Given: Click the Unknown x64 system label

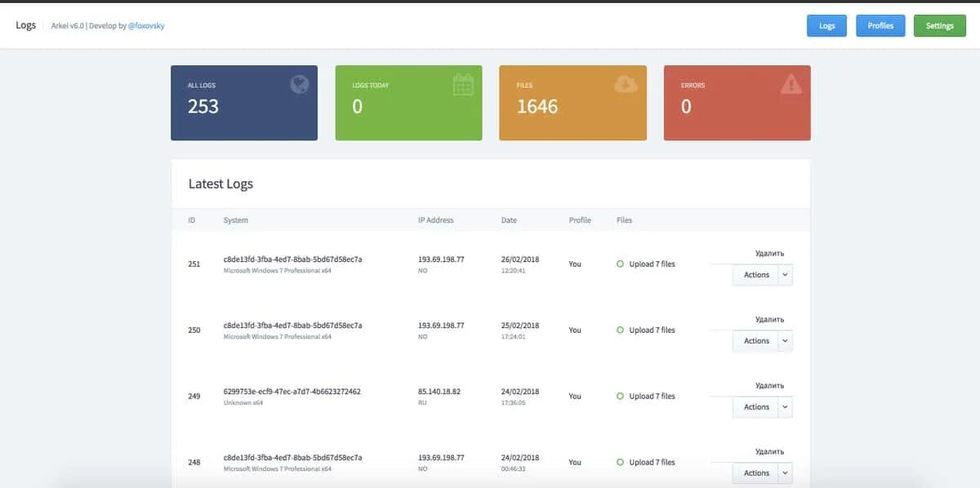Looking at the screenshot, I should pyautogui.click(x=243, y=403).
